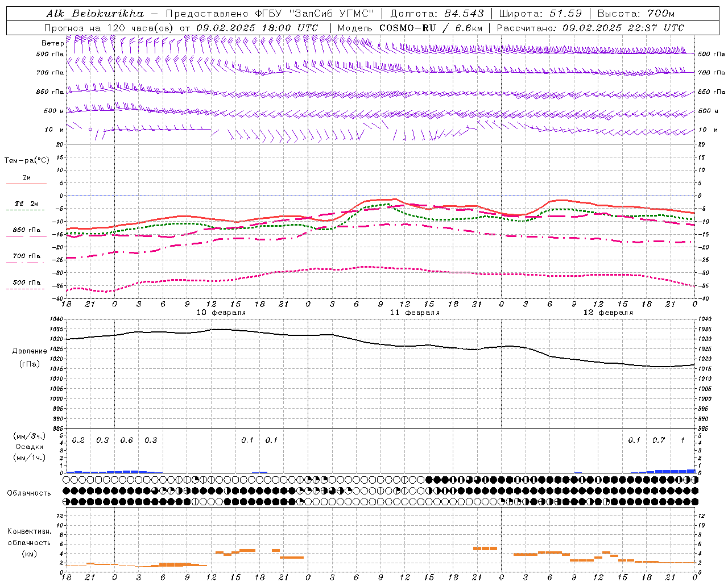Click the precipitation value 0.7
Viewport: 728px width, 582px height.
659,440
